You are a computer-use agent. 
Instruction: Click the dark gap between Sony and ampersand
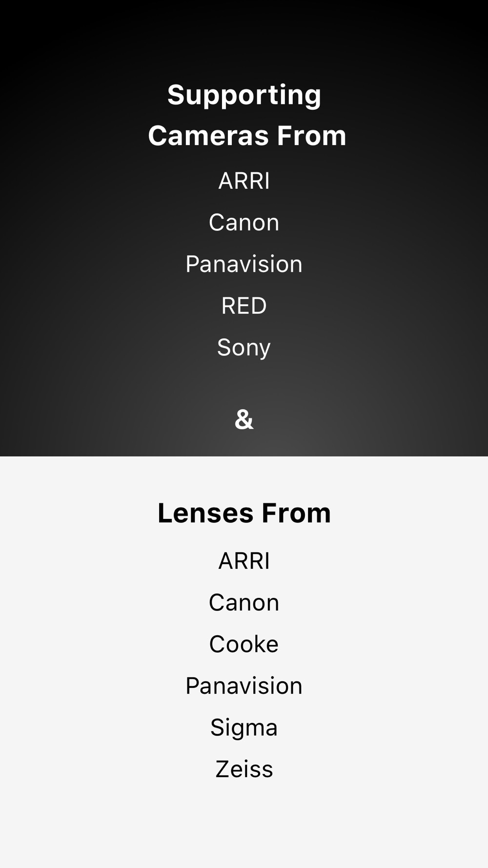244,383
